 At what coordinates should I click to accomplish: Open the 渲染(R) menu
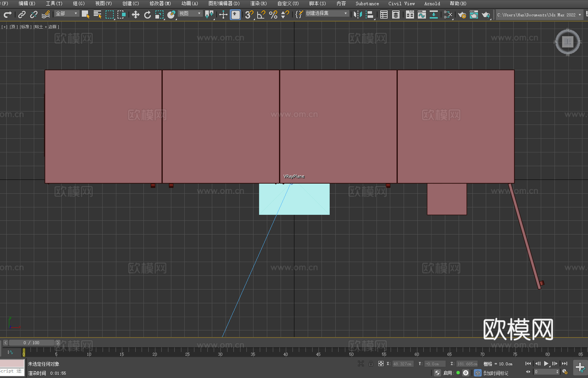click(x=258, y=3)
